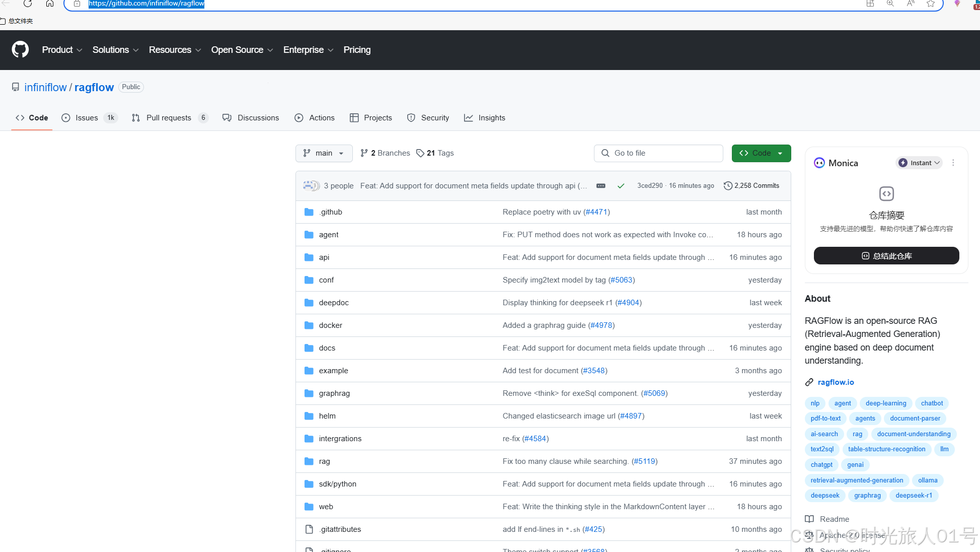Switch to the Pull requests tab
Screen dimensions: 980x552
(x=169, y=118)
